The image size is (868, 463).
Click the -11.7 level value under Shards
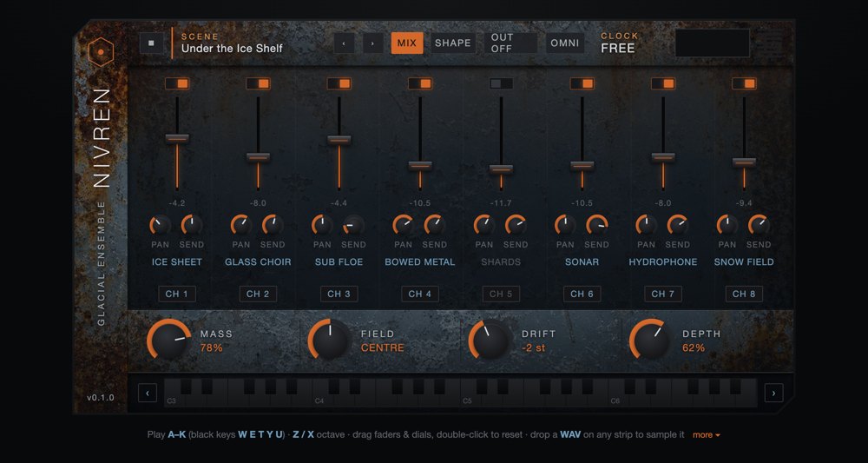(x=501, y=203)
